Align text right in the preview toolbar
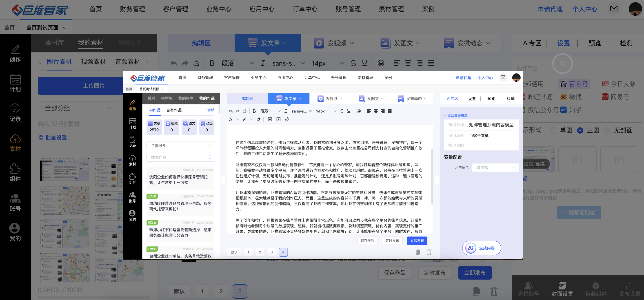644x300 pixels. pyautogui.click(x=383, y=111)
